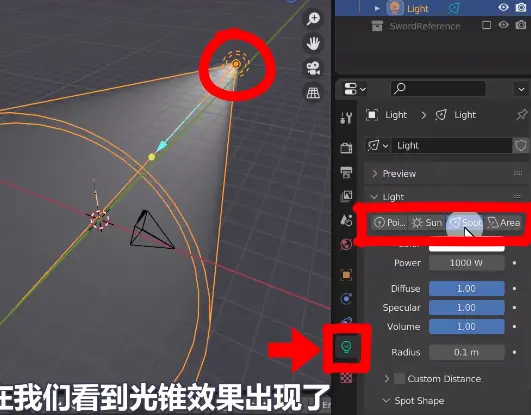Screen dimensions: 531x415
Task: Hide Light in viewport via eye icon
Action: click(503, 7)
